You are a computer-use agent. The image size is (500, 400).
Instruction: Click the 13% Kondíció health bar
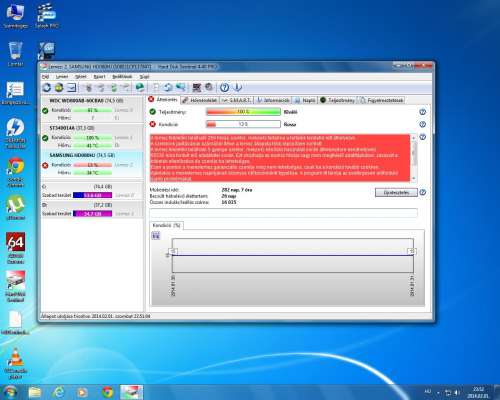coord(243,124)
